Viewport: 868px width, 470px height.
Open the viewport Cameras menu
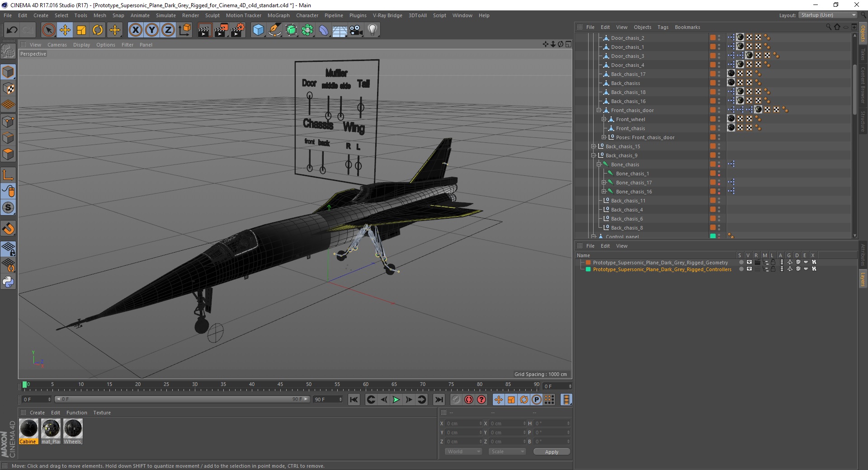(57, 45)
